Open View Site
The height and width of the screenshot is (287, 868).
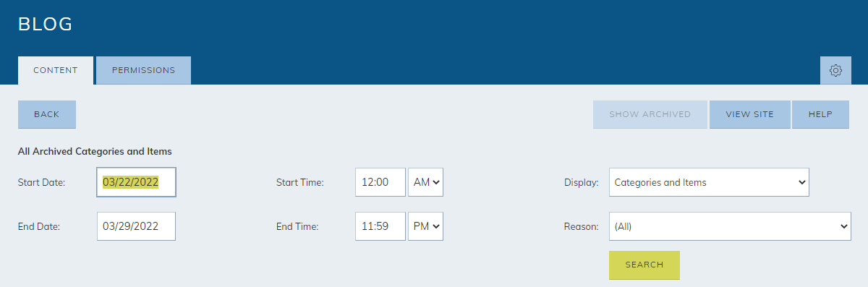coord(749,114)
